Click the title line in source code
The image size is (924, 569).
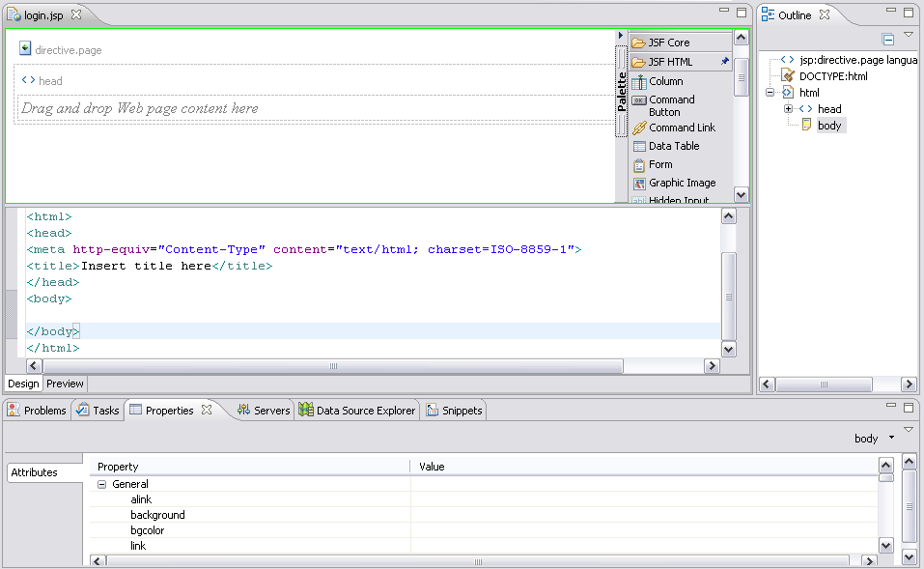pyautogui.click(x=150, y=266)
